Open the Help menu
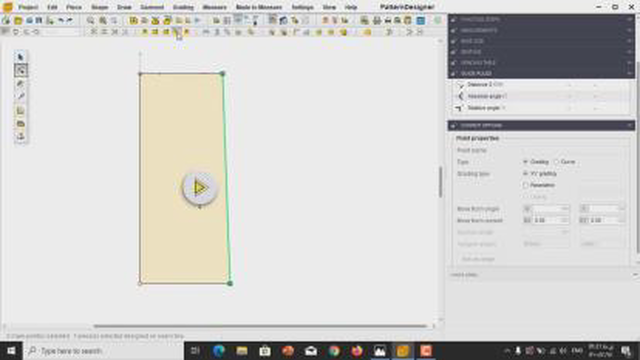The width and height of the screenshot is (640, 360). click(351, 7)
